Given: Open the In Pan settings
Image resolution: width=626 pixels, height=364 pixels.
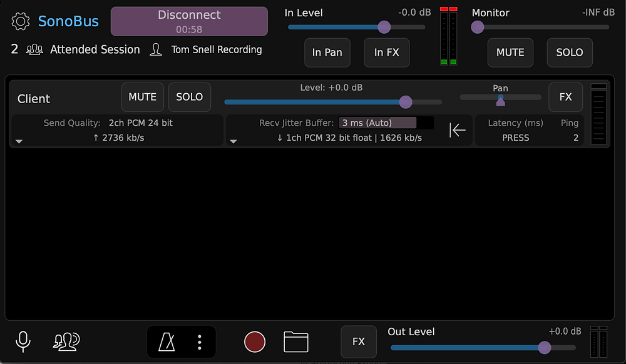Looking at the screenshot, I should pos(327,53).
